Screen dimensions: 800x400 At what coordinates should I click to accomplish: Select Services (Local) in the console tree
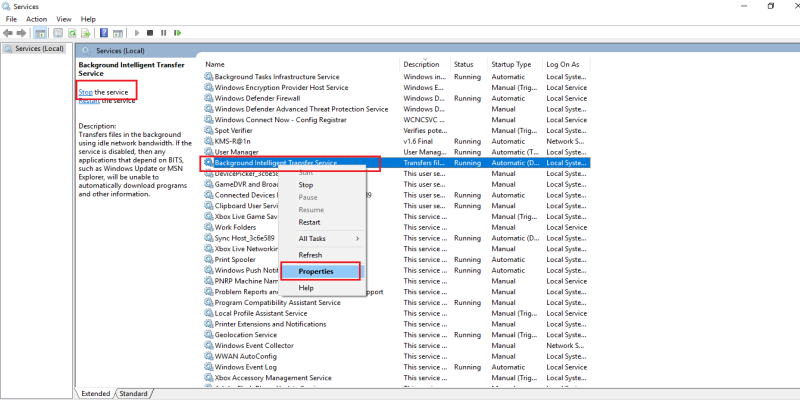click(x=34, y=48)
